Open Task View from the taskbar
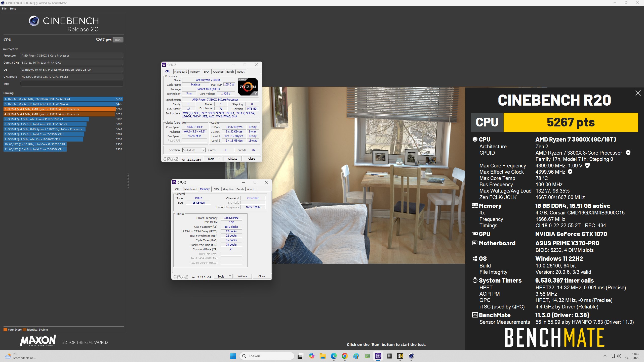 300,356
